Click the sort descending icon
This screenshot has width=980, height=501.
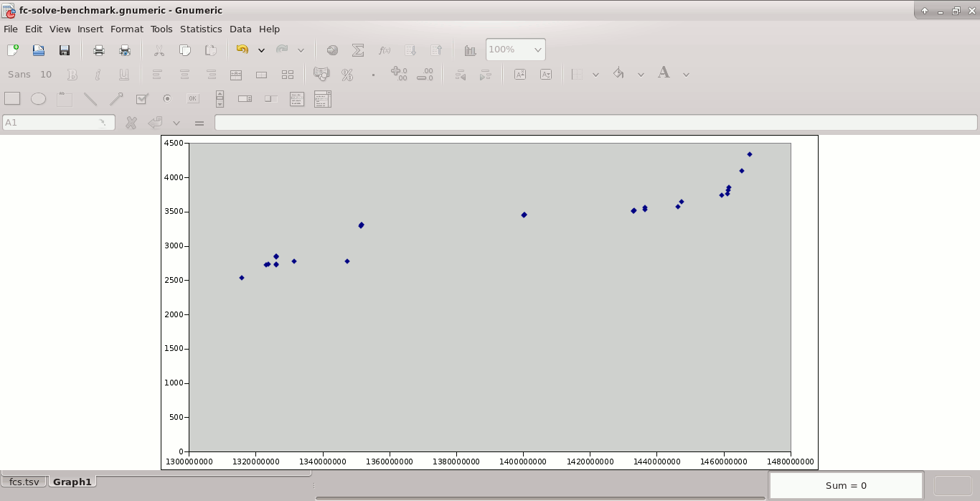[436, 50]
